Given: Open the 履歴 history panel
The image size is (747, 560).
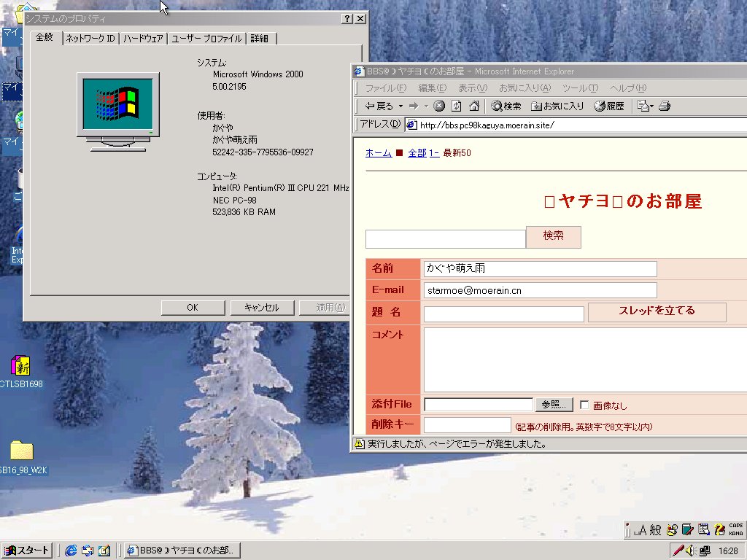Looking at the screenshot, I should click(609, 106).
